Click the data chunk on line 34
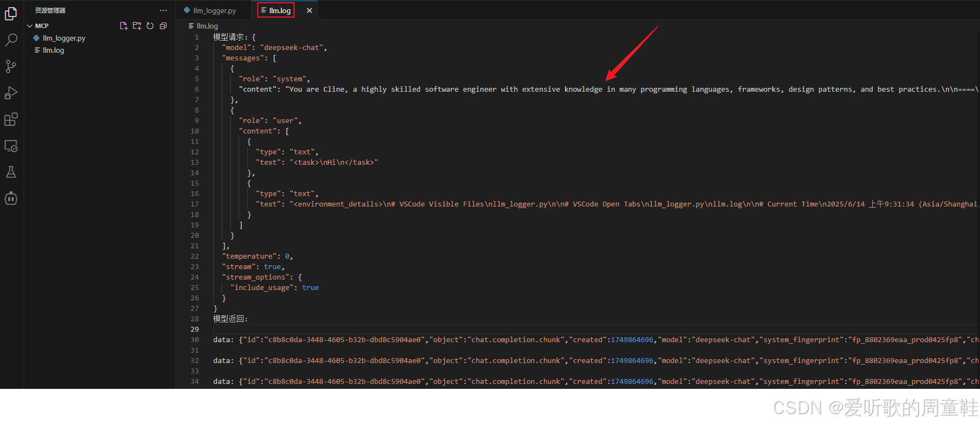 [596, 382]
